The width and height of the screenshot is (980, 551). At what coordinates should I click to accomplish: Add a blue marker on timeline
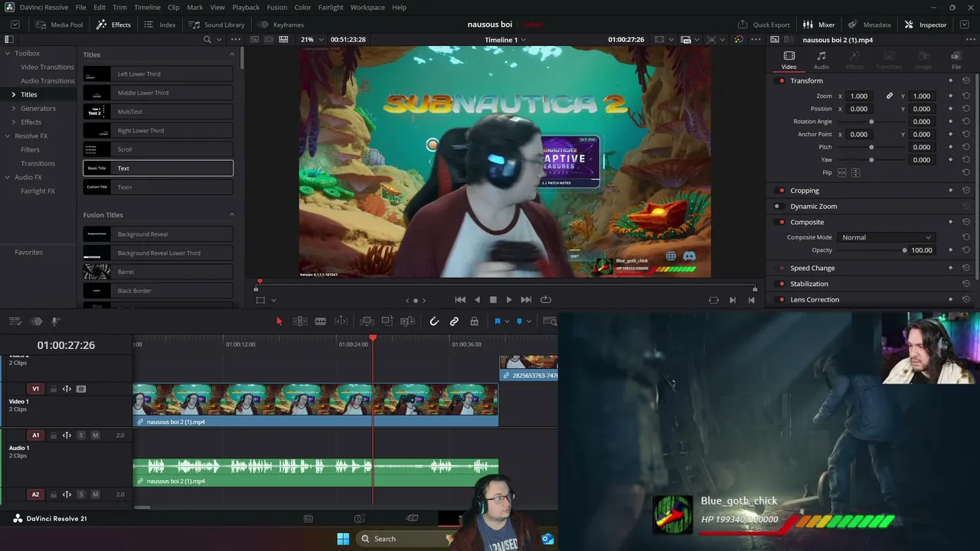pyautogui.click(x=519, y=321)
